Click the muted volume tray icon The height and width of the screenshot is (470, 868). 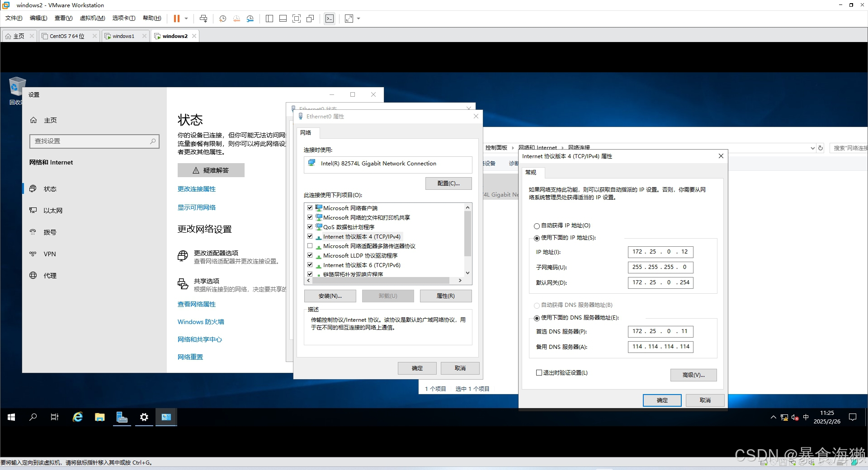click(795, 417)
